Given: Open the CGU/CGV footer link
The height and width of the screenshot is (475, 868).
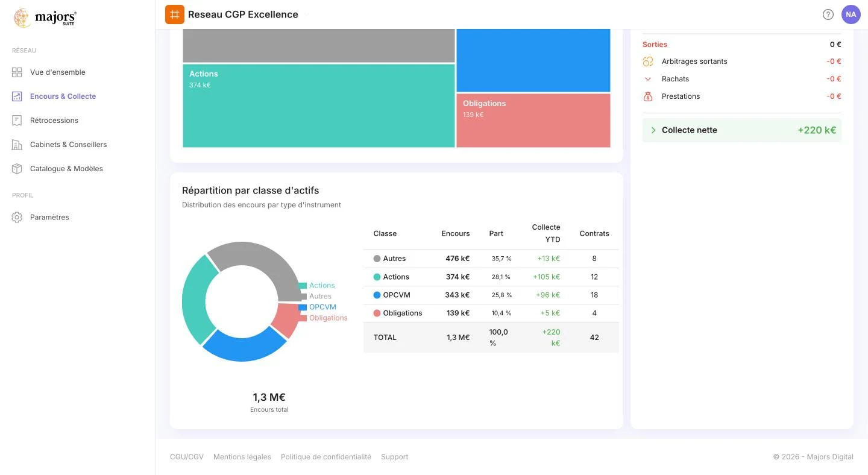Looking at the screenshot, I should [187, 457].
